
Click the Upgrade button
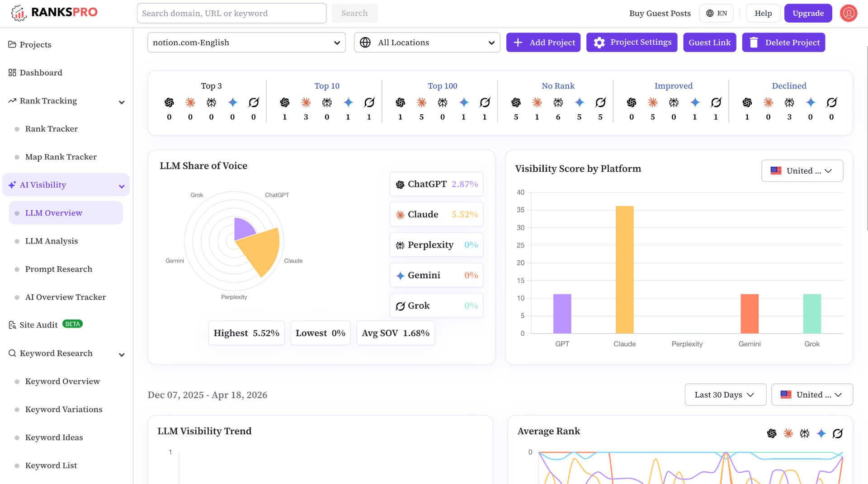(x=808, y=13)
